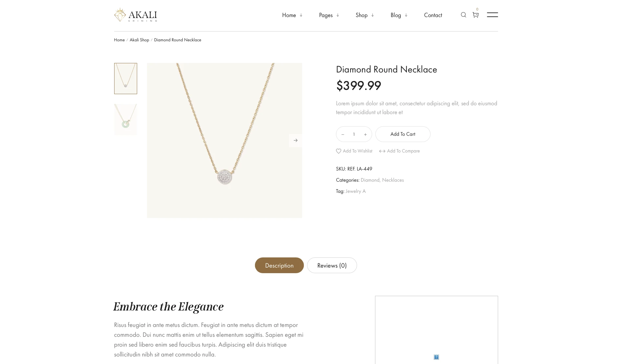Show next product image arrow
The height and width of the screenshot is (364, 630).
click(x=295, y=140)
